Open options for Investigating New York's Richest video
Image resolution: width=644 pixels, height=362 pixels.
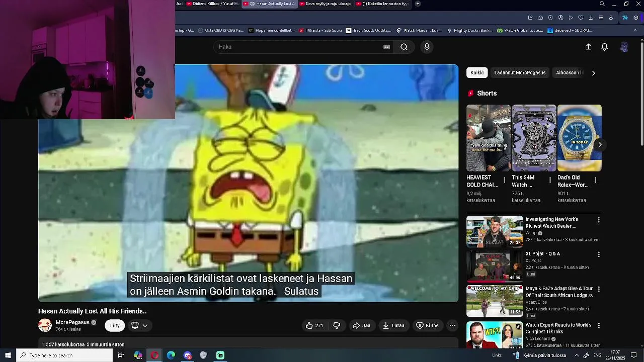tap(599, 220)
